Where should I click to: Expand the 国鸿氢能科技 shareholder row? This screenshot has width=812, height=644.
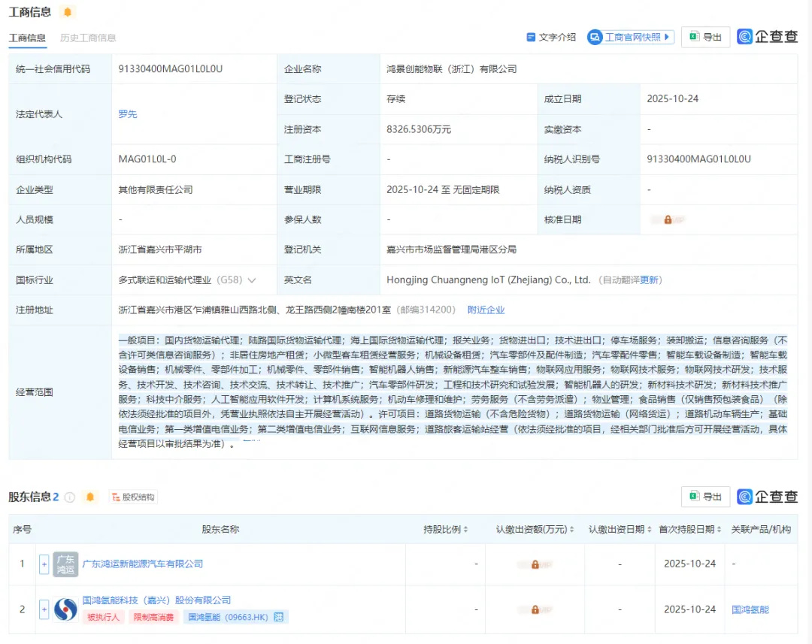[44, 609]
